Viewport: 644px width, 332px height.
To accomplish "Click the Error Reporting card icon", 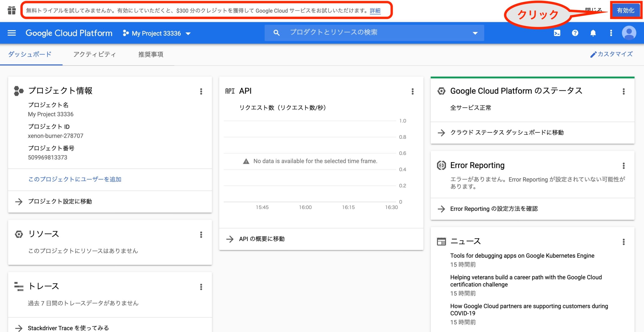I will click(x=441, y=165).
